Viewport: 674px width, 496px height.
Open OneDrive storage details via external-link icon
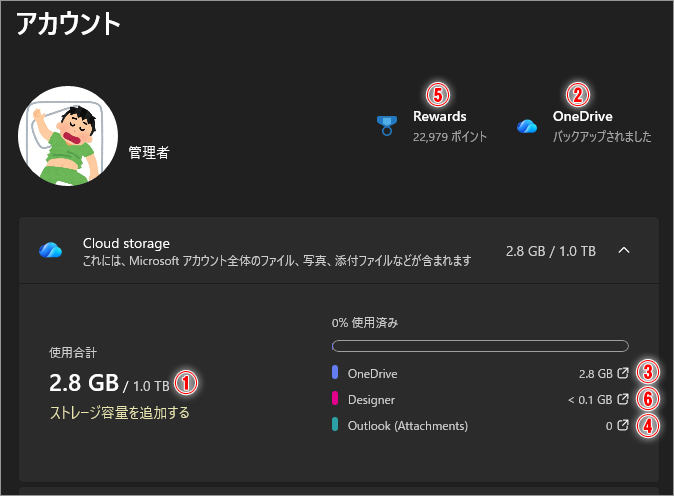click(x=623, y=374)
